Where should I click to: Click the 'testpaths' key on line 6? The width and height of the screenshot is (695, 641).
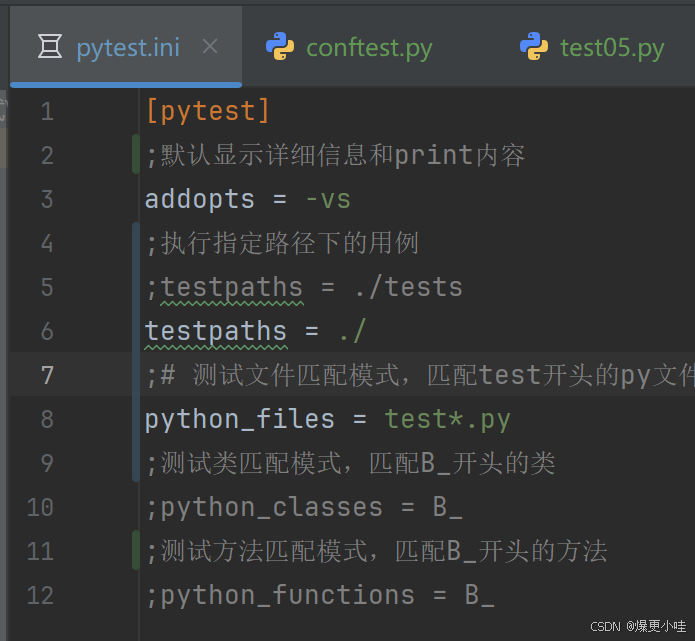pyautogui.click(x=216, y=331)
